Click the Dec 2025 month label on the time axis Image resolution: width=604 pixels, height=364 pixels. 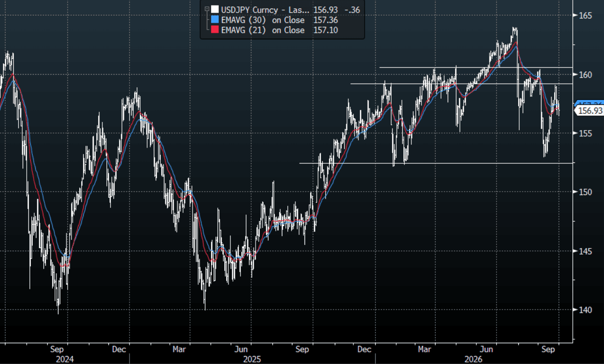pos(365,349)
